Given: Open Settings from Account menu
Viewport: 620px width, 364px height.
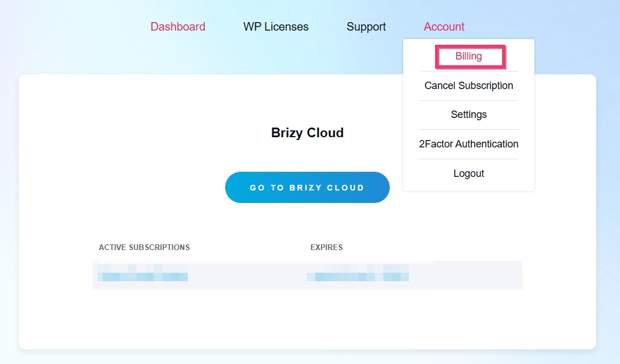Looking at the screenshot, I should click(x=469, y=114).
